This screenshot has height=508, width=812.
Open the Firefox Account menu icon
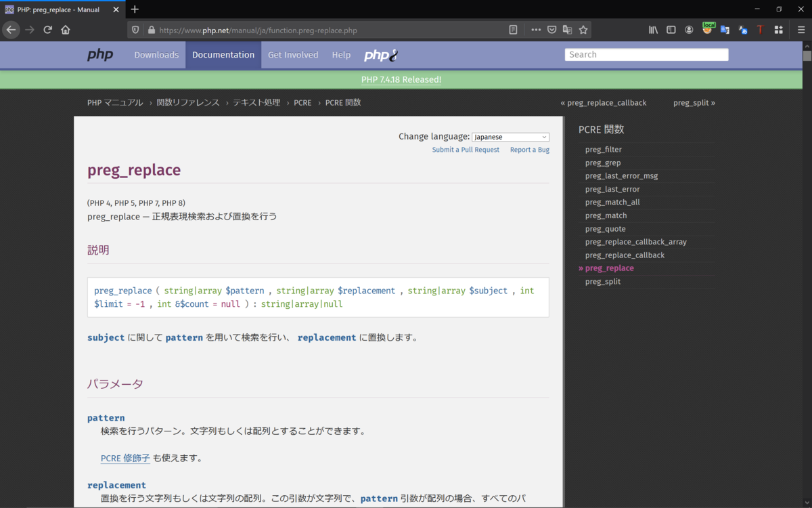[x=689, y=30]
